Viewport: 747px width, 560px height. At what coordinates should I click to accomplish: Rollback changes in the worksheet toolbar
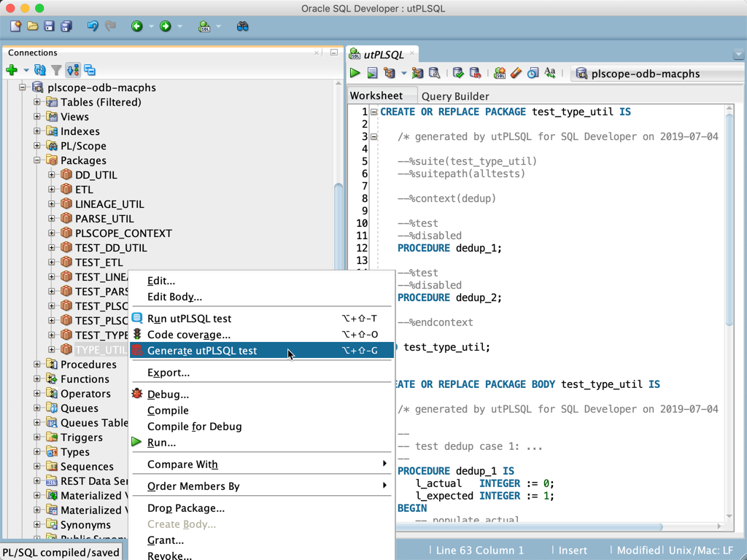click(x=475, y=73)
